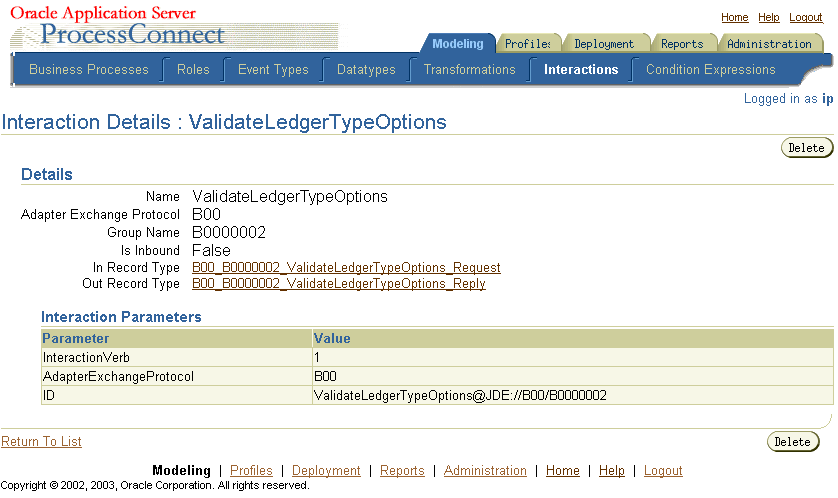Select the InteractionVerb parameter cell
The width and height of the screenshot is (838, 498).
[176, 357]
